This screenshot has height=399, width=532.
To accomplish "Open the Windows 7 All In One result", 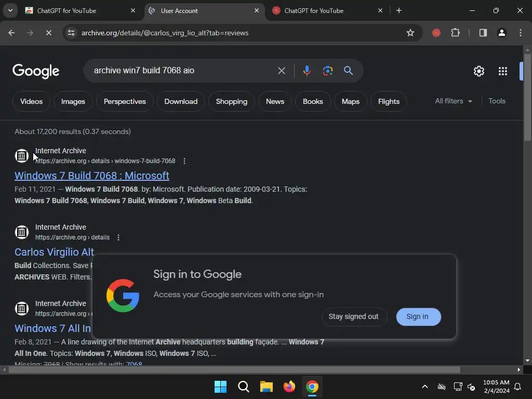I will (x=52, y=328).
